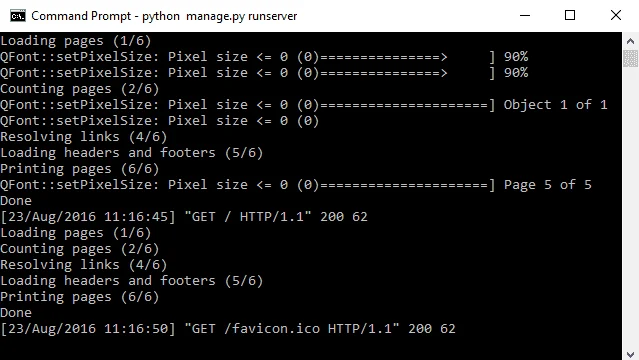Click the 'Page 5 of 5' progress text
This screenshot has width=639, height=360.
click(x=547, y=185)
